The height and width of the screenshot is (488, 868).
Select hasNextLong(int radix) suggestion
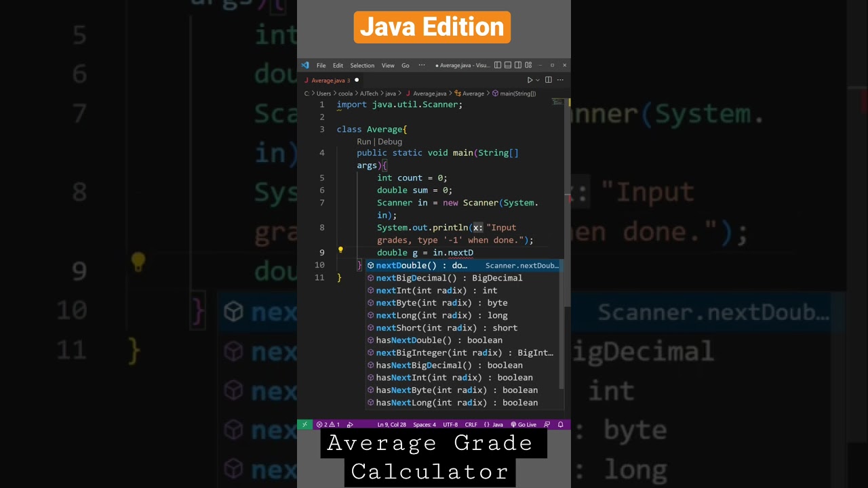(x=463, y=403)
